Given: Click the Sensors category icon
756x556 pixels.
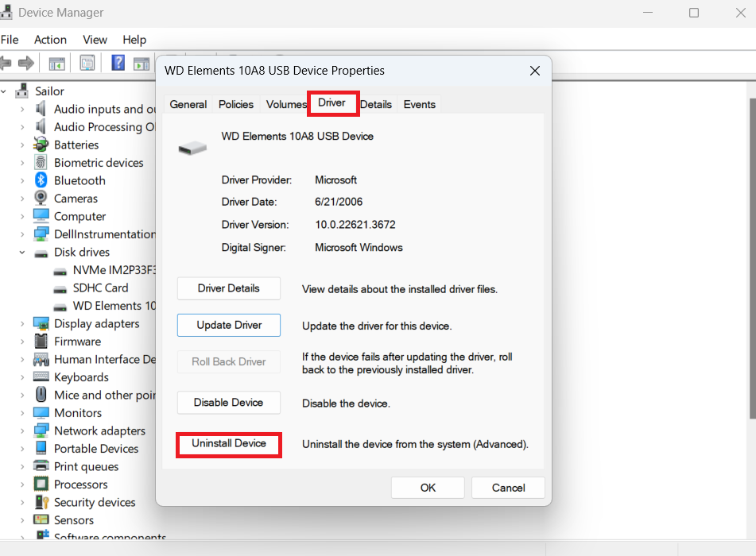Looking at the screenshot, I should (x=41, y=519).
